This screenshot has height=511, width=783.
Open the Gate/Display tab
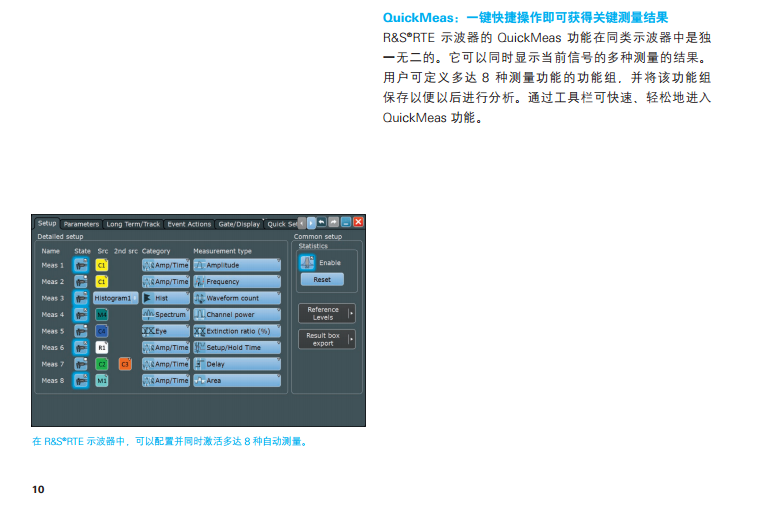pos(239,224)
